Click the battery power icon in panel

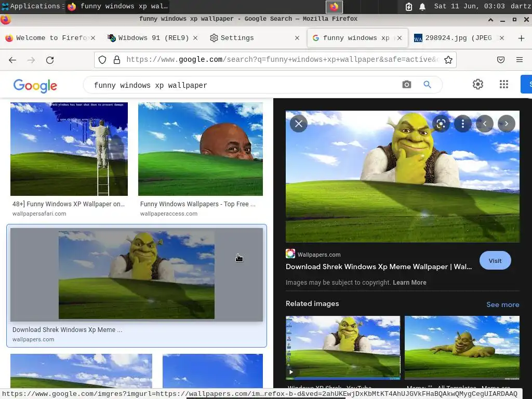[x=409, y=7]
